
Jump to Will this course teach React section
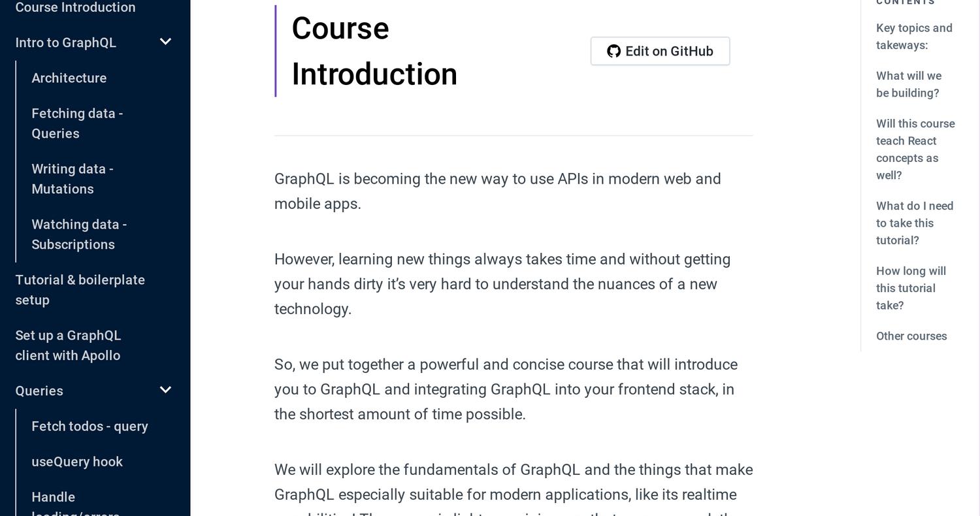[915, 149]
